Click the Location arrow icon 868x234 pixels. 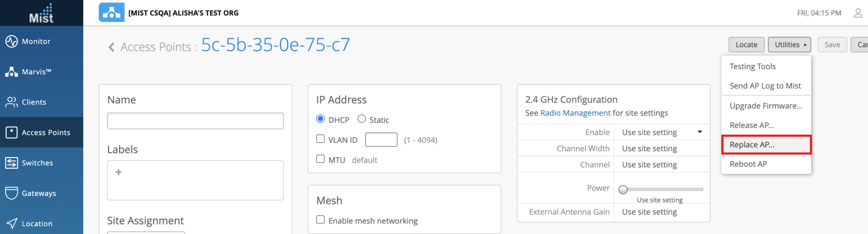tap(11, 223)
